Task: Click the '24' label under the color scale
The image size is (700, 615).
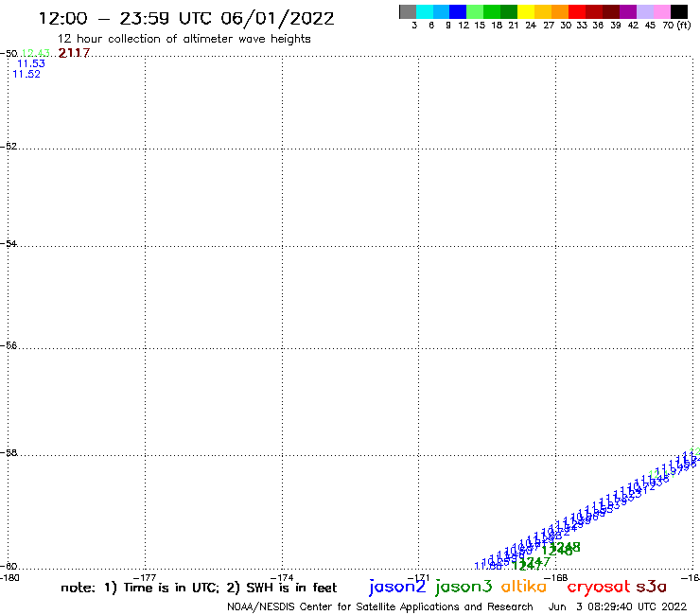Action: tap(531, 26)
